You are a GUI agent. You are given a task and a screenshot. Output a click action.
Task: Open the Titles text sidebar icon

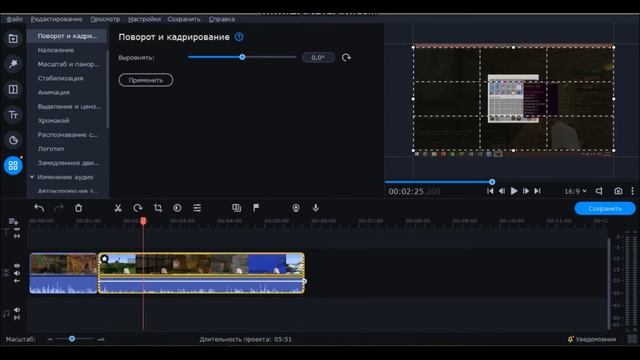click(x=13, y=115)
